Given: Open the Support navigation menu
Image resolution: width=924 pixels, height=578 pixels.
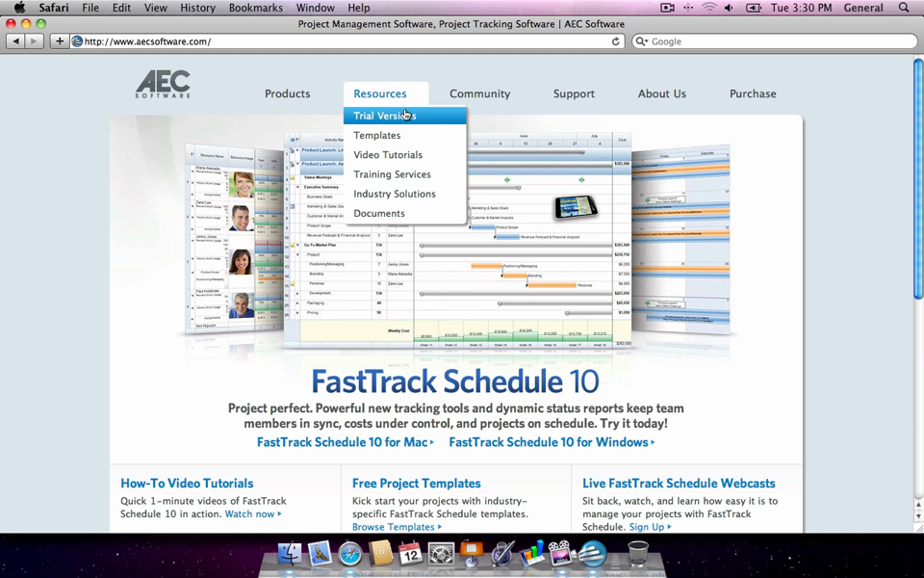Looking at the screenshot, I should click(x=574, y=93).
